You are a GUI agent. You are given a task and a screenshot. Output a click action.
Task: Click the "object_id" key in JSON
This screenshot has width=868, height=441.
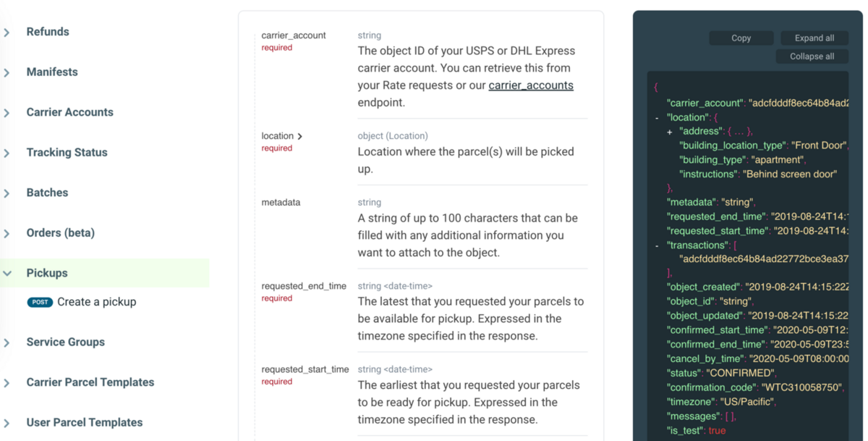coord(689,301)
